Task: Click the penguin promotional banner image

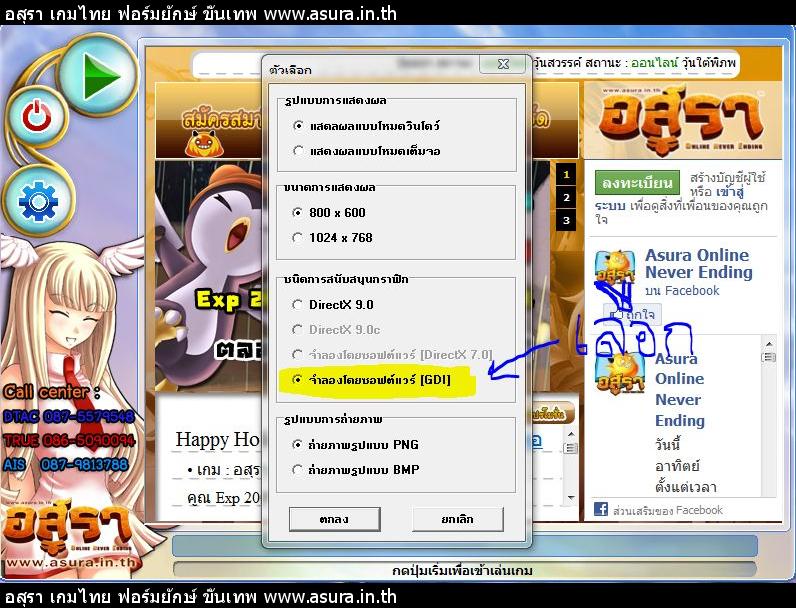Action: pos(208,276)
